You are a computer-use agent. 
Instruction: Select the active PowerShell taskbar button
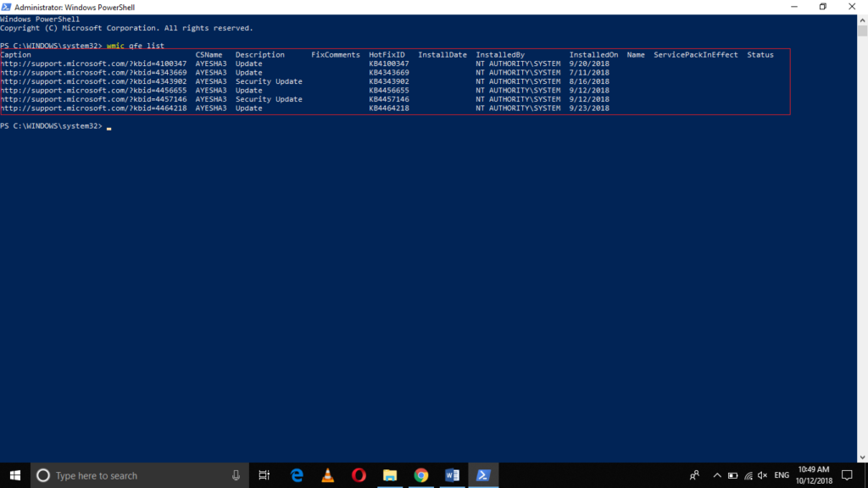click(484, 475)
